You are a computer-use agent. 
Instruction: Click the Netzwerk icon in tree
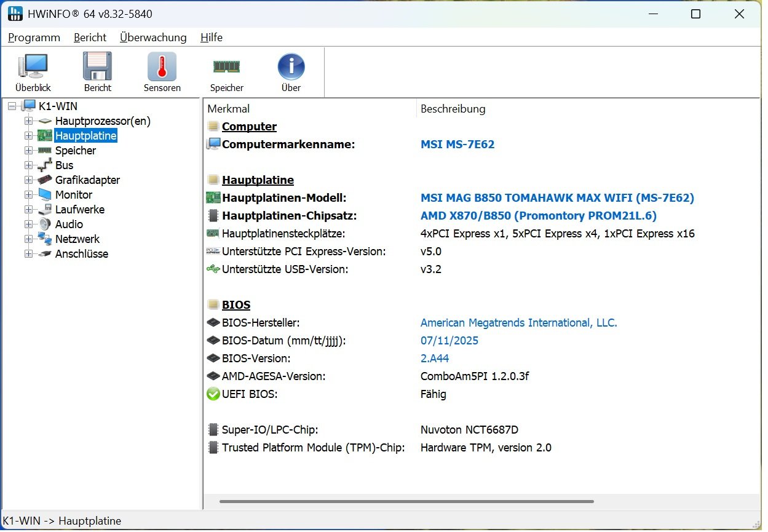pyautogui.click(x=44, y=239)
